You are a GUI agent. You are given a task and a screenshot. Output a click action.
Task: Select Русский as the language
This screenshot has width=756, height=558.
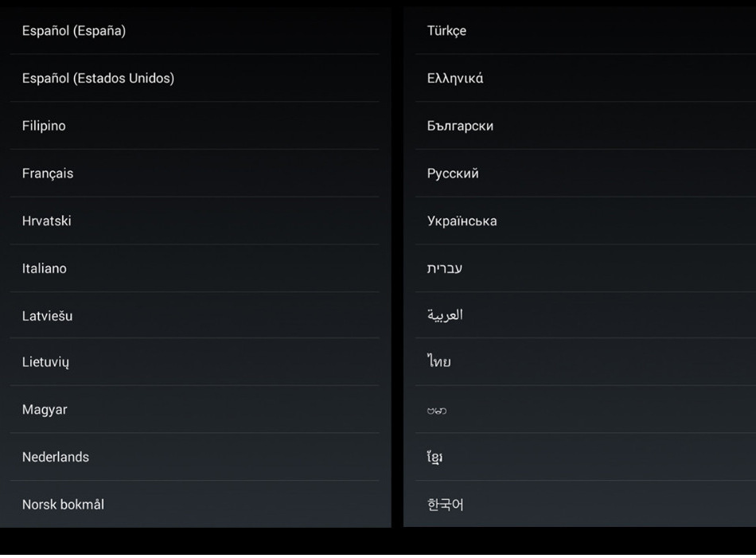(453, 174)
